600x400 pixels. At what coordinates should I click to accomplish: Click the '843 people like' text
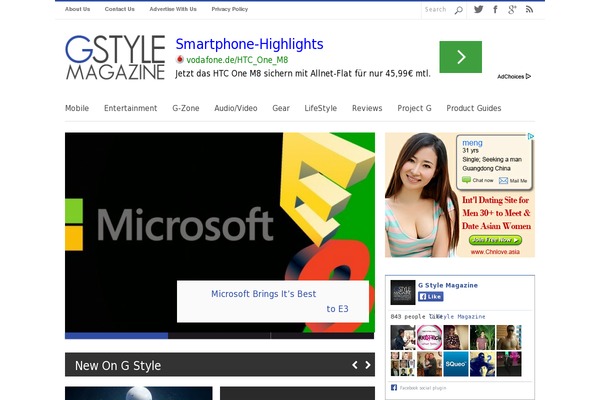click(416, 317)
